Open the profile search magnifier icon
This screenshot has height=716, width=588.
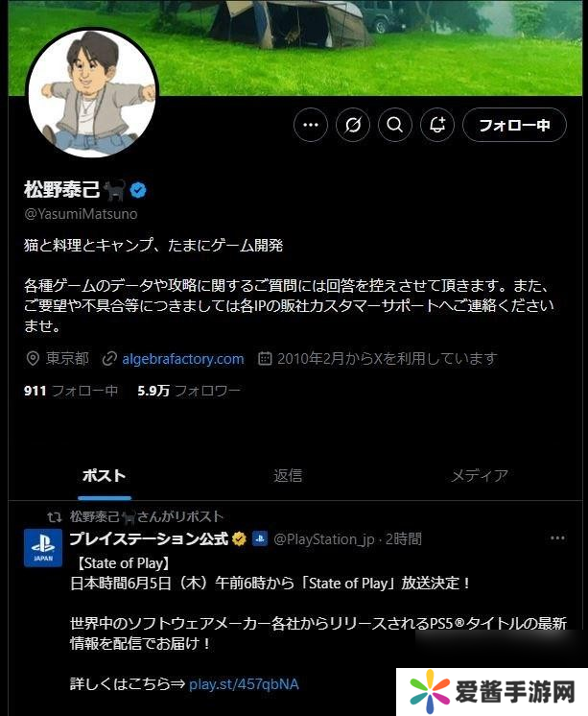(x=395, y=125)
